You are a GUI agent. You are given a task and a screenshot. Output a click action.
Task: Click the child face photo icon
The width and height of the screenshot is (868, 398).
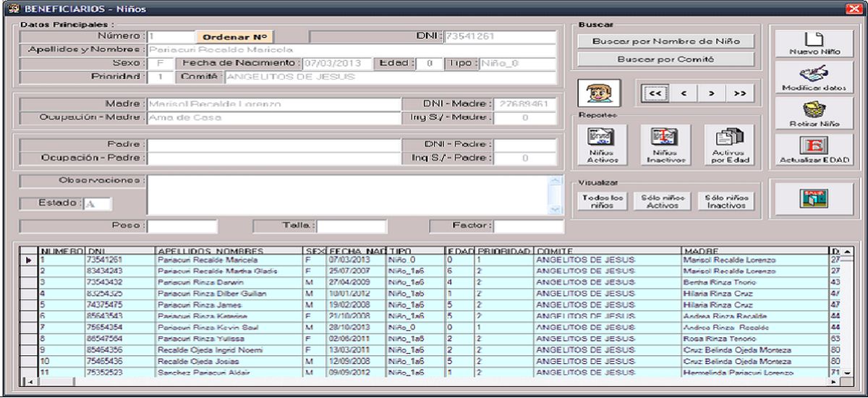598,94
